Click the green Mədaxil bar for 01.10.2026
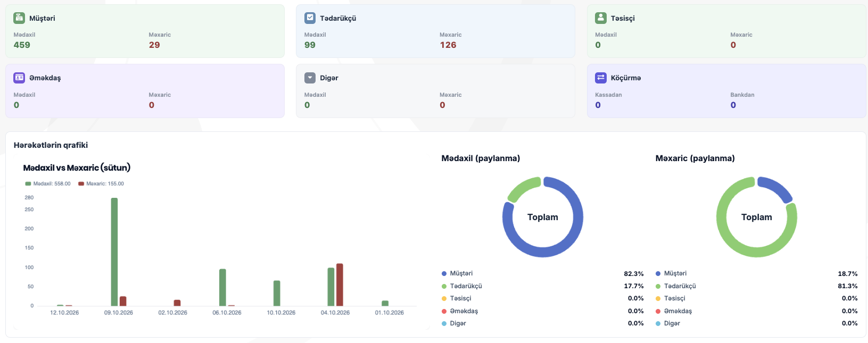The image size is (868, 343). coord(385,304)
